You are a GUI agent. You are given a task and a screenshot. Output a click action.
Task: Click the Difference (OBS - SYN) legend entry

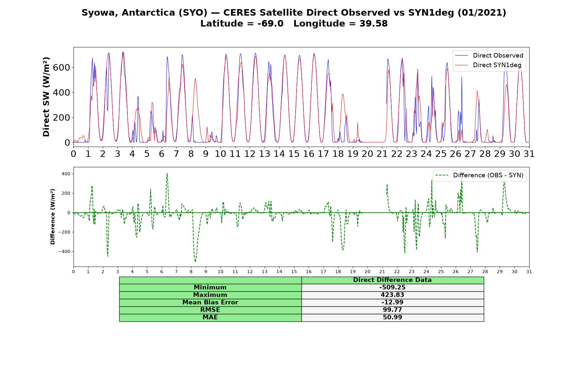[x=479, y=175]
